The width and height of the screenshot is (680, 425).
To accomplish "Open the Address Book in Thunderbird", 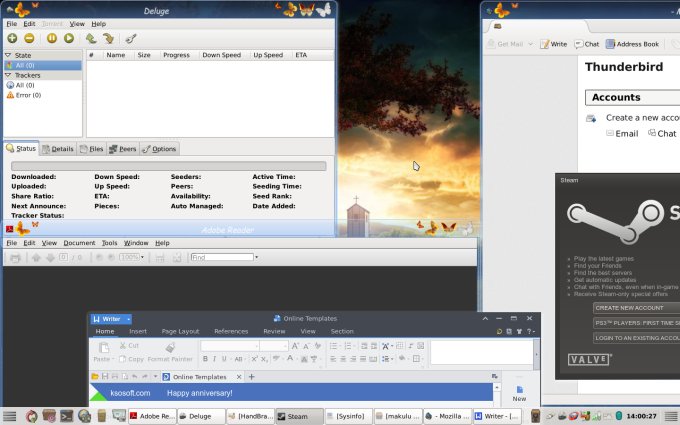I will click(631, 44).
